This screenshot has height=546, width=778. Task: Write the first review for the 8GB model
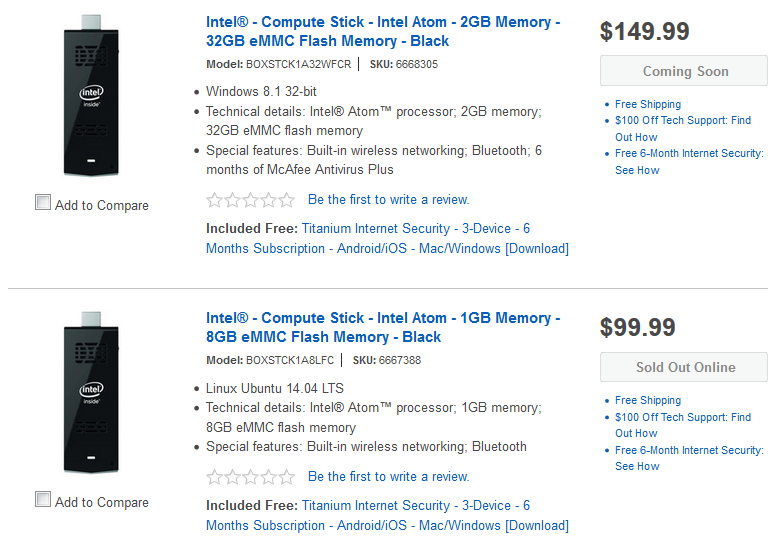tap(388, 477)
